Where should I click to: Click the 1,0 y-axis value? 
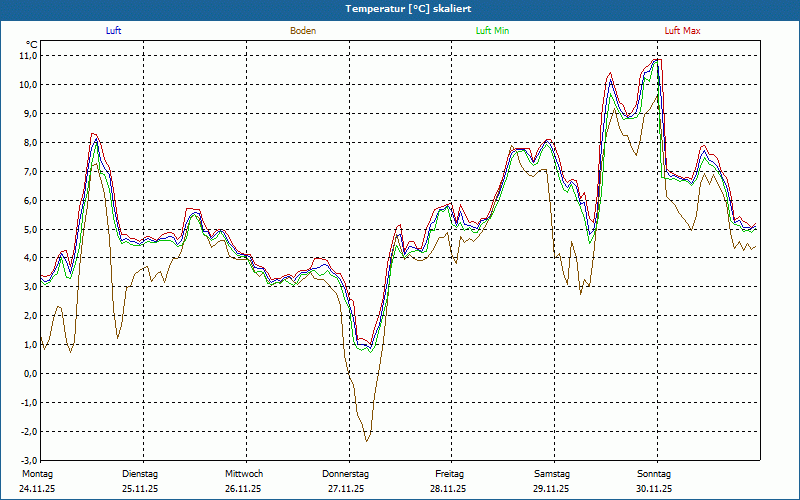(30, 345)
